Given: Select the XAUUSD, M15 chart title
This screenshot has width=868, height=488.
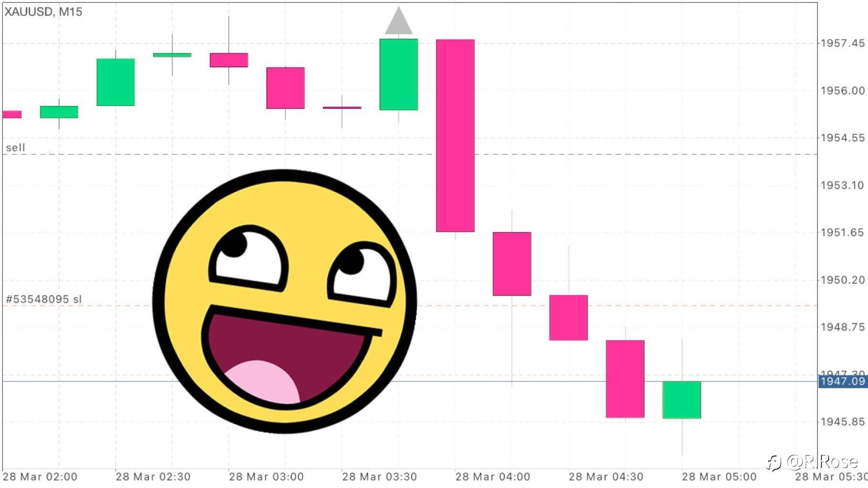Looking at the screenshot, I should [x=43, y=12].
